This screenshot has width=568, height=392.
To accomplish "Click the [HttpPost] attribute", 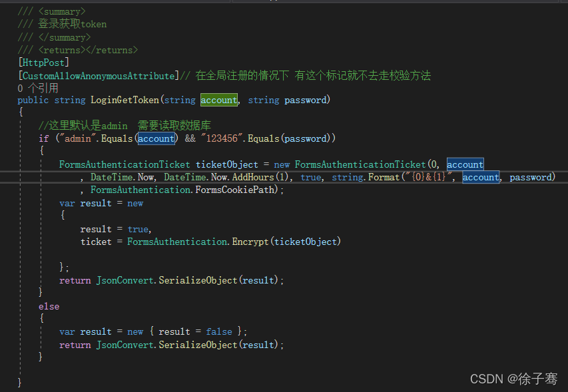I will click(43, 63).
